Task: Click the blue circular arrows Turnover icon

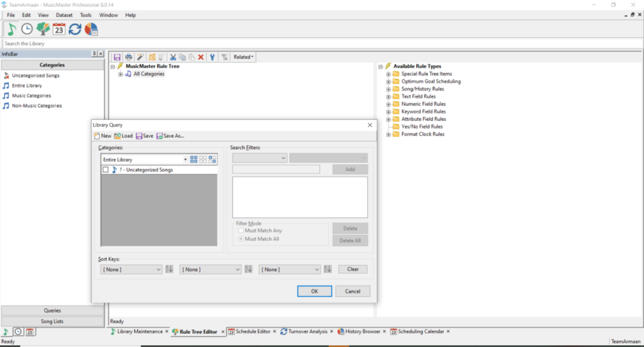Action: point(75,29)
